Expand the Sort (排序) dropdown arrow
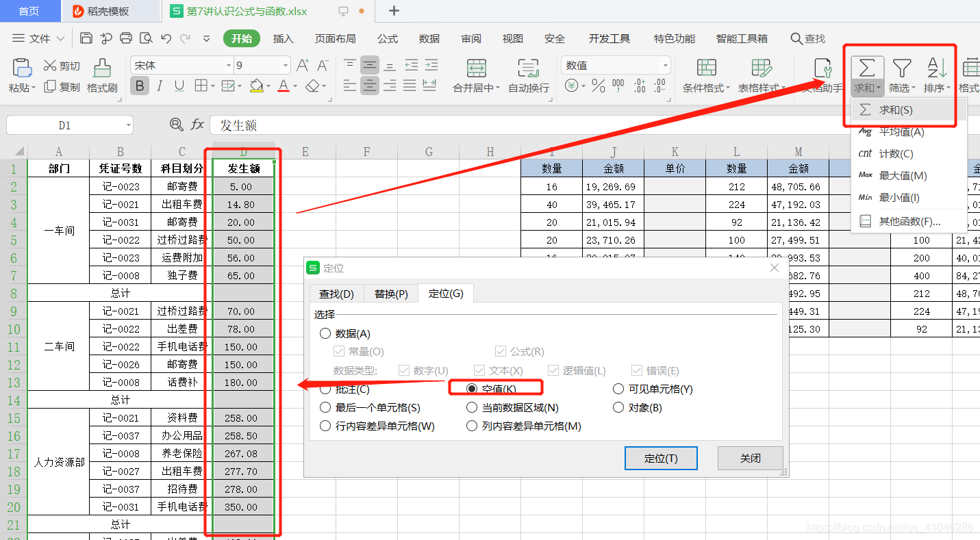The width and height of the screenshot is (980, 540). 949,88
